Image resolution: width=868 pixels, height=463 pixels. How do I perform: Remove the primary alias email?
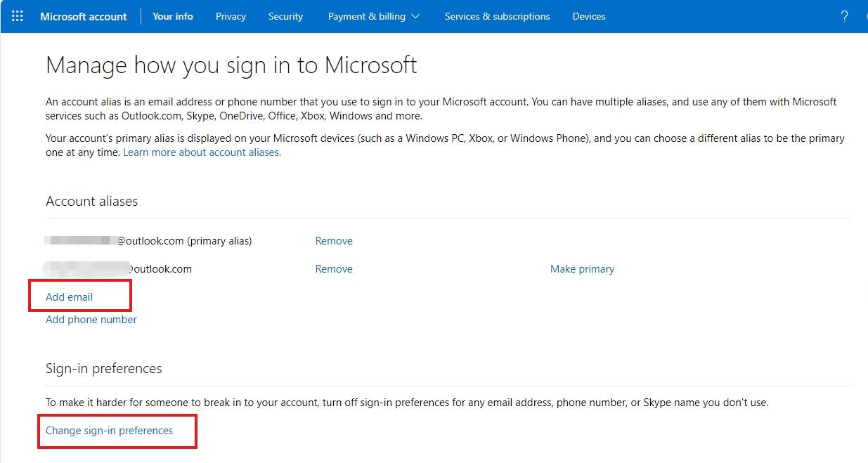coord(334,241)
